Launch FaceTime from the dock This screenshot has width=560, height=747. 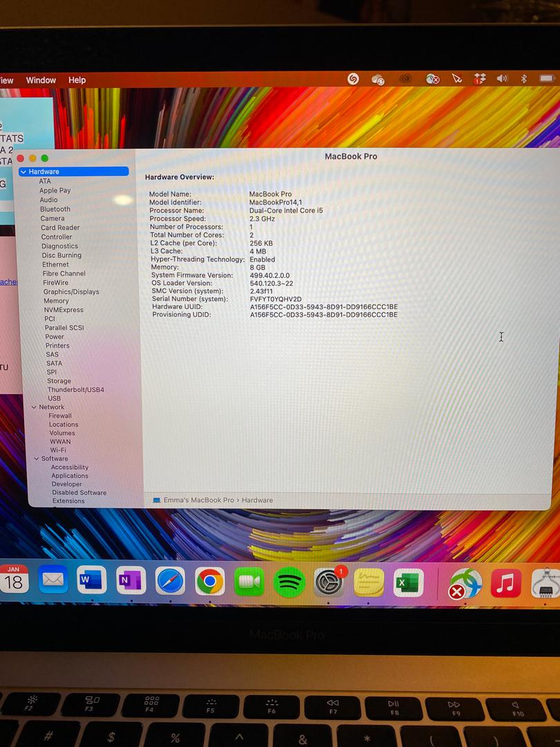249,582
